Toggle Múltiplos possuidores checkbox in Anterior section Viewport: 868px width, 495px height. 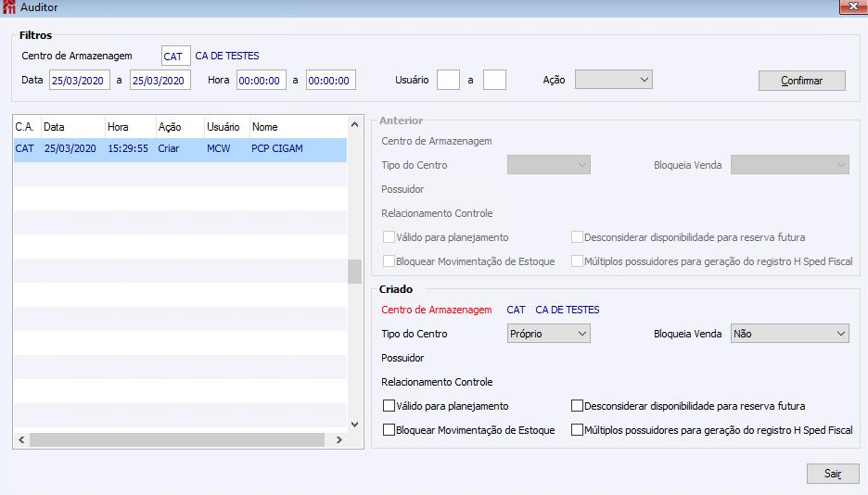(x=577, y=261)
